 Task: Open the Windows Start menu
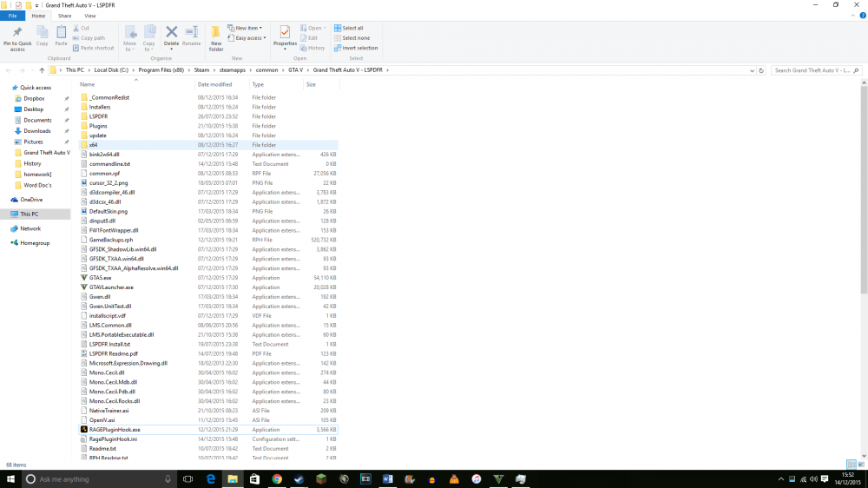pos(10,479)
